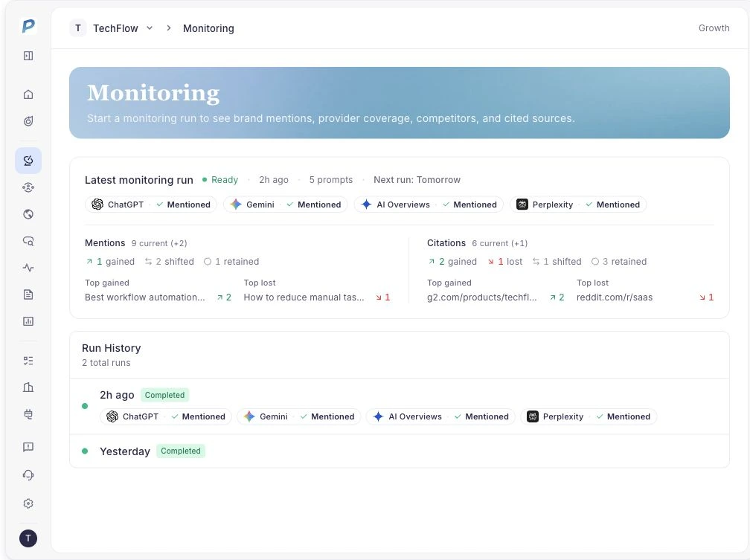750x560 pixels.
Task: Click the '2 total runs' text
Action: 106,363
